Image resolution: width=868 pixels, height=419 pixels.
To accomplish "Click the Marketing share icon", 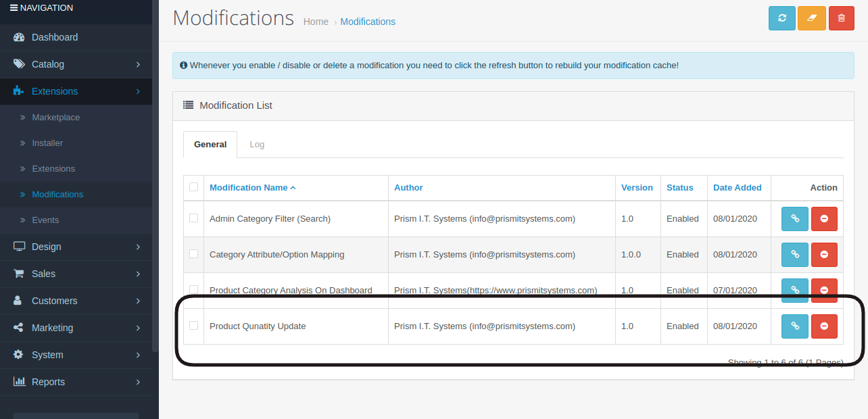I will [x=19, y=328].
